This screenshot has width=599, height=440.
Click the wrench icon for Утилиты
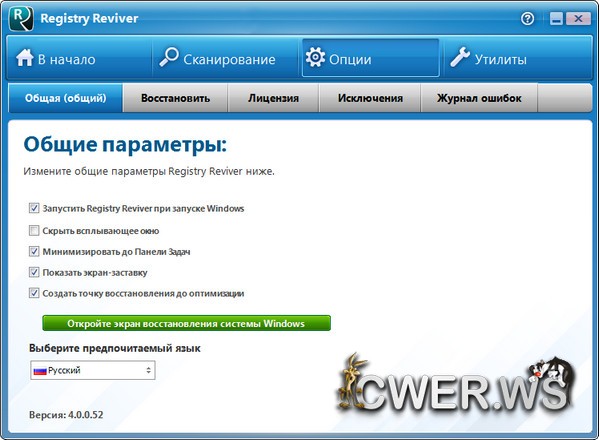(460, 57)
